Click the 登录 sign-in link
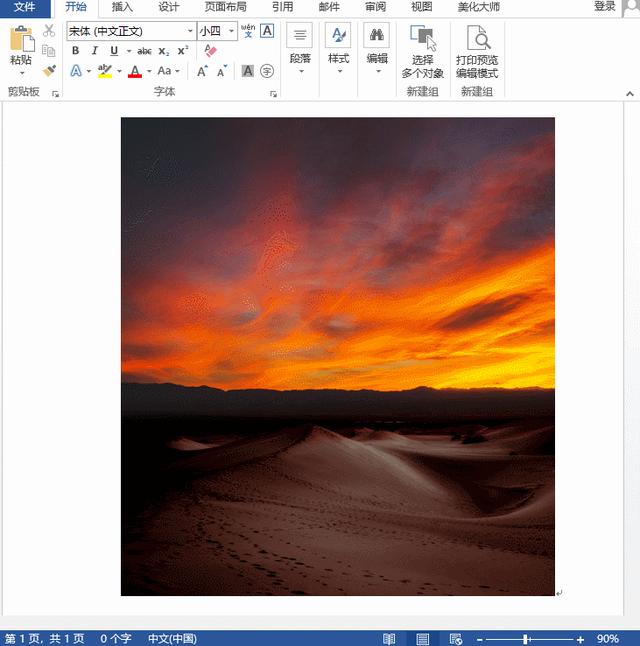The image size is (640, 646). tap(604, 7)
